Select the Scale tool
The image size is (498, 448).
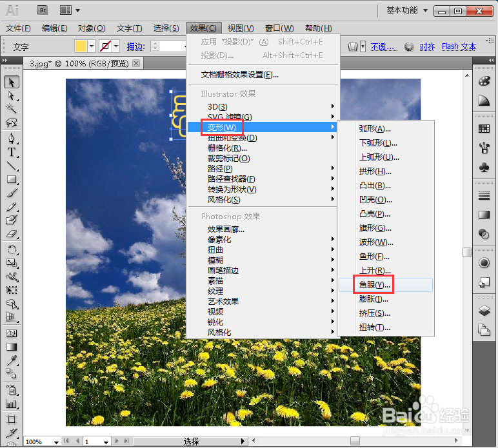click(12, 263)
